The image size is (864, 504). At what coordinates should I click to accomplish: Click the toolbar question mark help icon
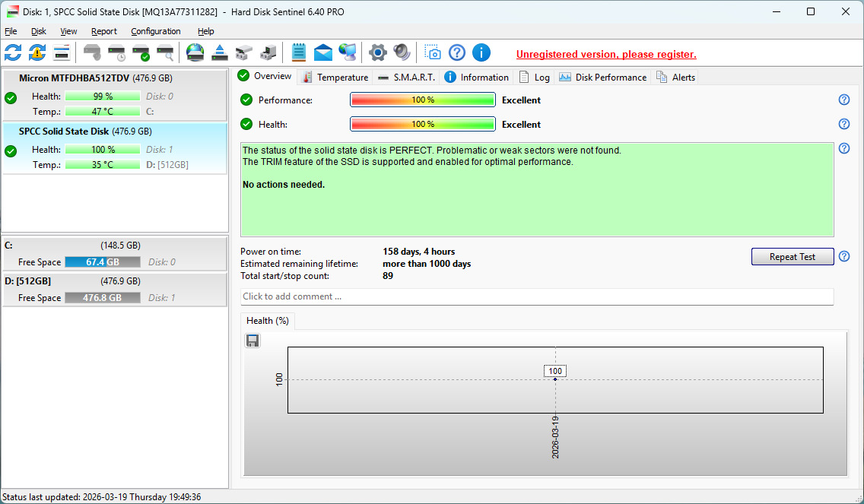(x=457, y=53)
